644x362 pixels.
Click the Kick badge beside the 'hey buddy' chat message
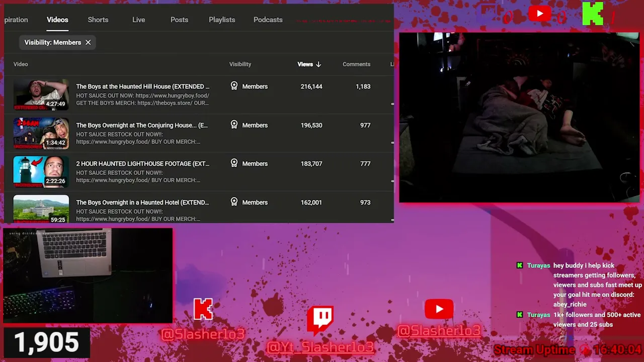[x=520, y=265]
